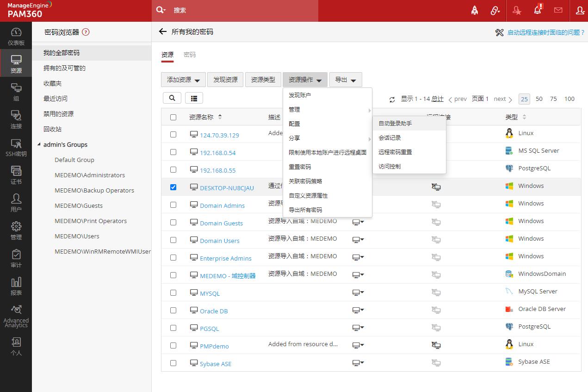Open the Oracle DB resource link
The height and width of the screenshot is (392, 588).
pyautogui.click(x=214, y=311)
